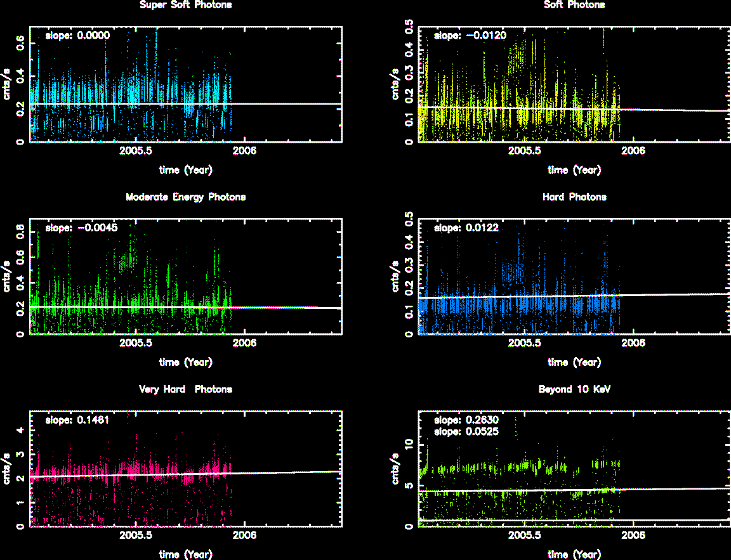
Task: Click the slope 0.0000 label
Action: point(77,36)
